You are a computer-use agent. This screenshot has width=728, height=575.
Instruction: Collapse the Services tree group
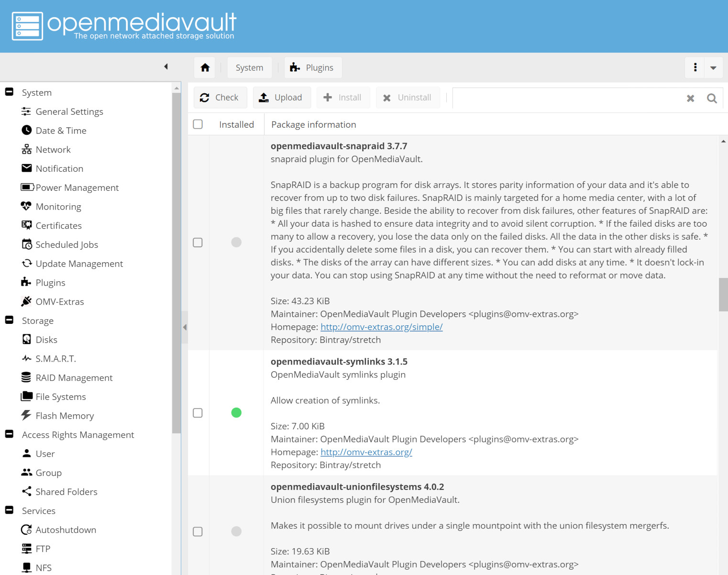(x=9, y=510)
